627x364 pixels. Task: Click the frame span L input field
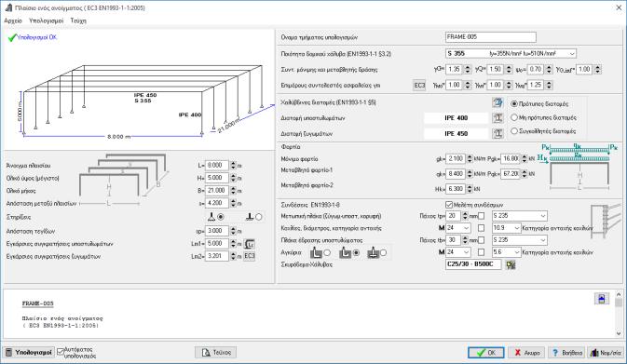[217, 165]
